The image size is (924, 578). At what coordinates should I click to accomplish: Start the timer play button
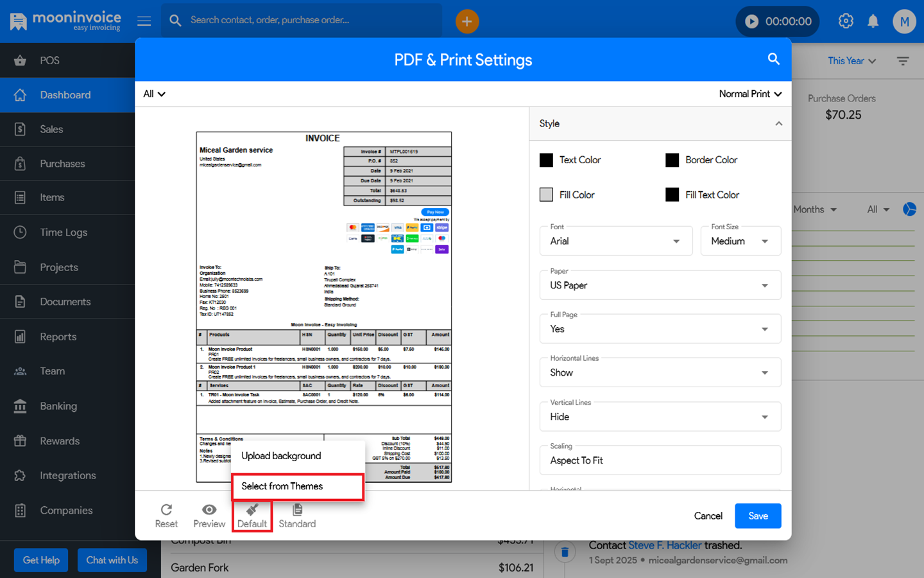751,21
